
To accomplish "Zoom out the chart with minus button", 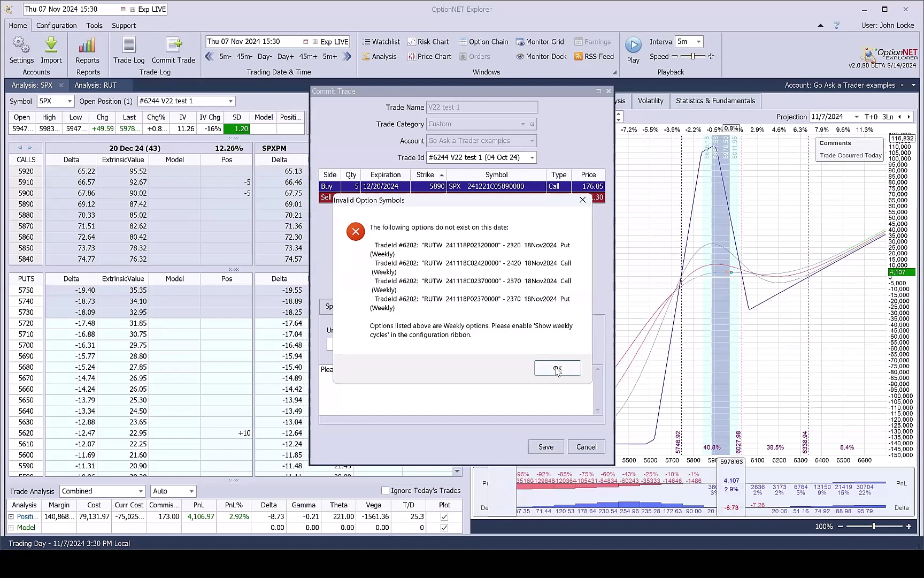I will click(840, 527).
